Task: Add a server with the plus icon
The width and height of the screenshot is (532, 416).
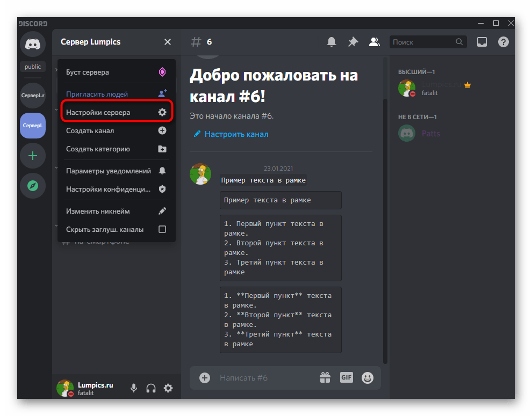Action: coord(33,156)
